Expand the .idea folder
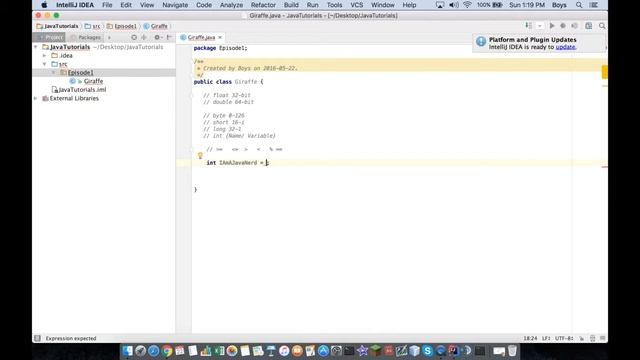This screenshot has height=360, width=640. [44, 56]
